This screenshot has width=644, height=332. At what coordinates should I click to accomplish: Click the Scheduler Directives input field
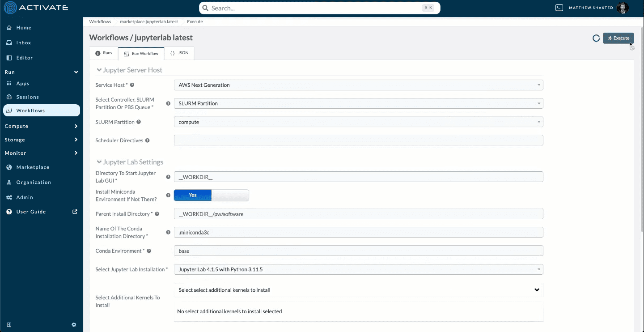358,140
